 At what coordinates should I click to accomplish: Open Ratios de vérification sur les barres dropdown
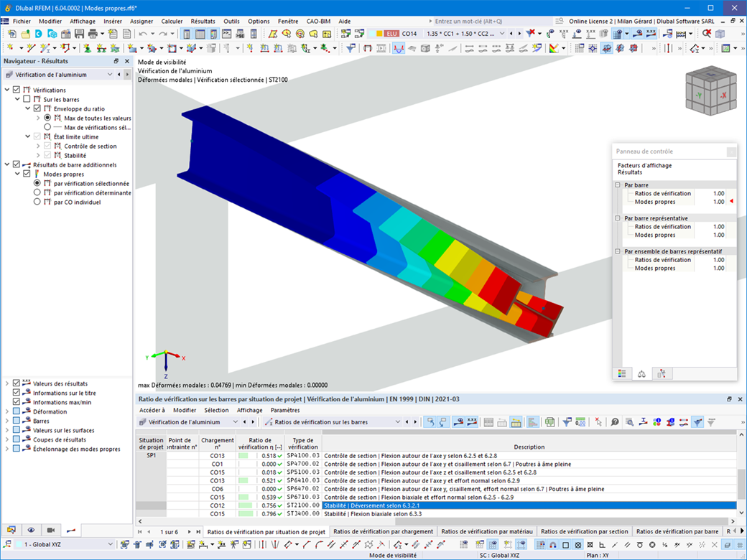coord(398,422)
